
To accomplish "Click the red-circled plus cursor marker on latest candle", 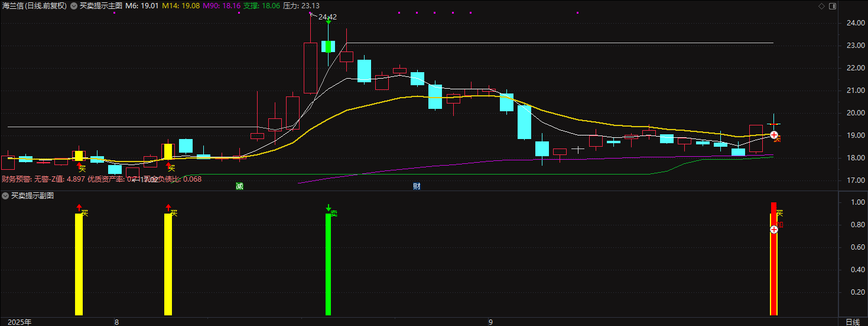I will pyautogui.click(x=773, y=135).
